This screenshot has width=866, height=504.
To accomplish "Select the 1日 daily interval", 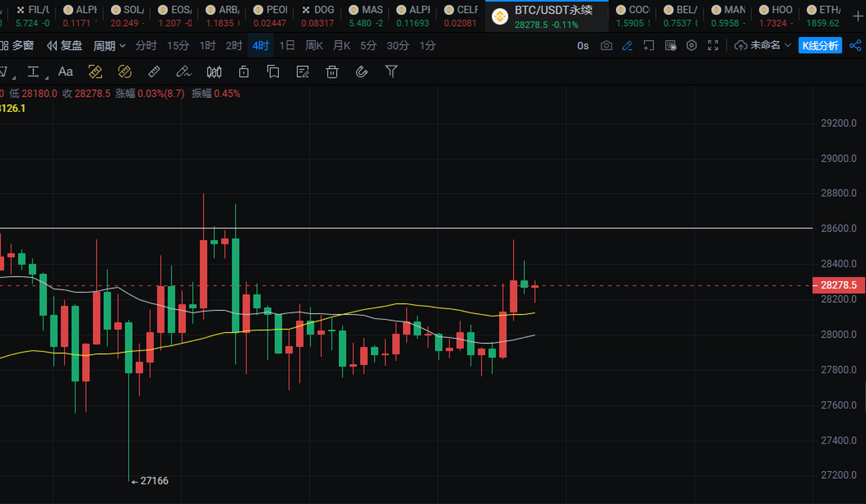I will [x=287, y=46].
